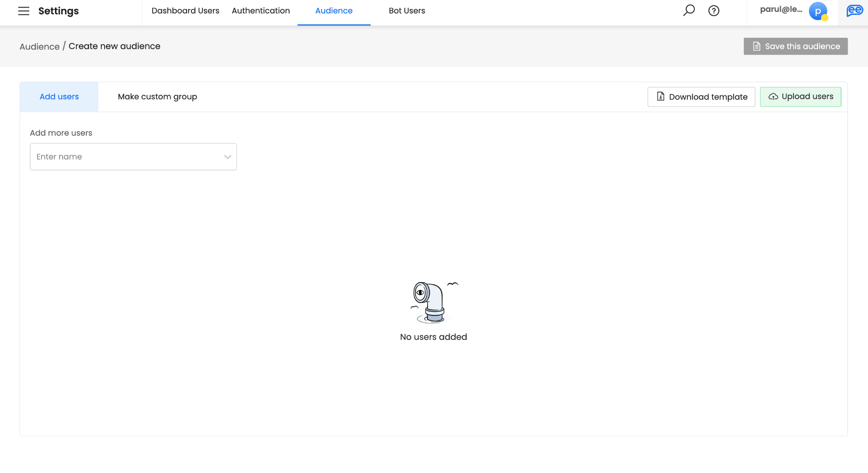The width and height of the screenshot is (868, 473).
Task: Switch to Make custom group tab
Action: tap(157, 97)
